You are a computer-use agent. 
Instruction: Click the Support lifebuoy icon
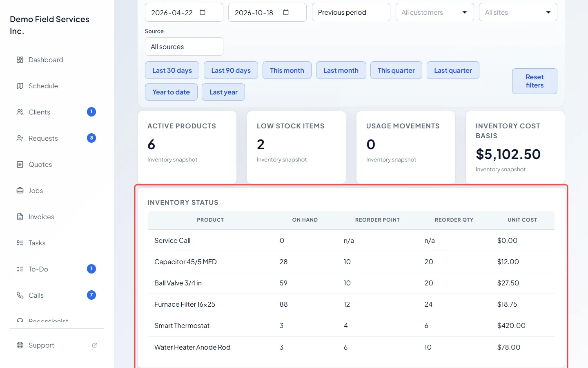click(20, 345)
